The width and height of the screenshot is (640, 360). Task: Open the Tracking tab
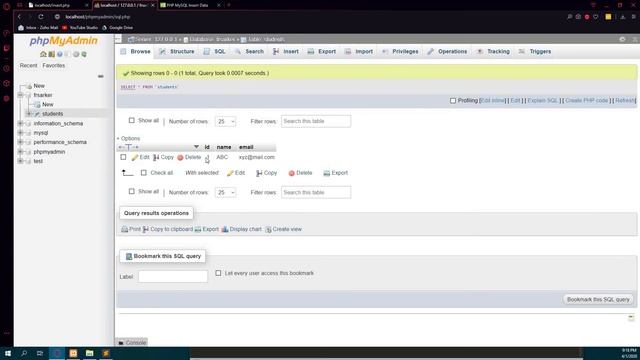coord(493,51)
